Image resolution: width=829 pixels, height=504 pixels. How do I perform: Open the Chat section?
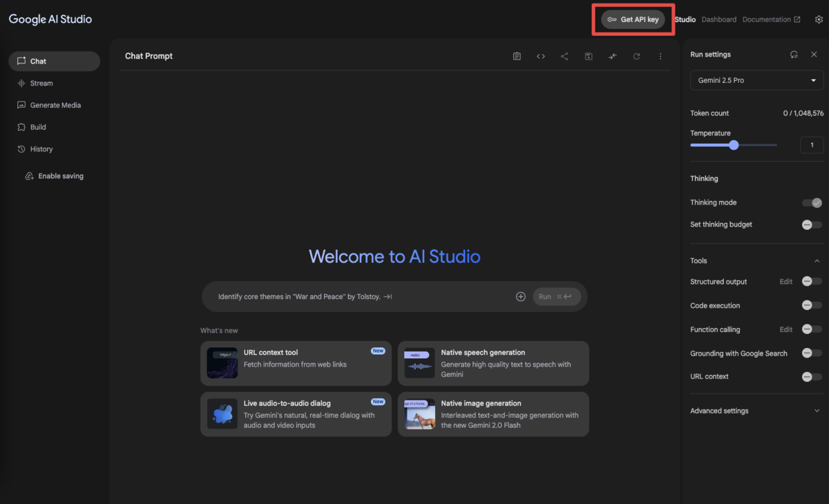[54, 61]
